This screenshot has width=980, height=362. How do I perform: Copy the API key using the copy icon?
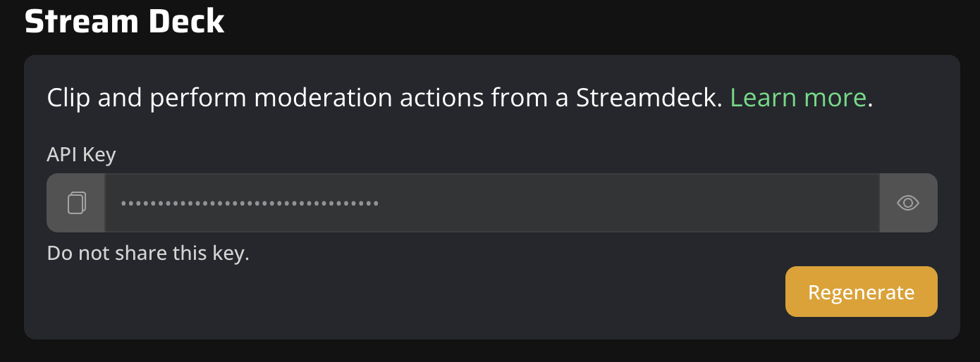pyautogui.click(x=76, y=203)
